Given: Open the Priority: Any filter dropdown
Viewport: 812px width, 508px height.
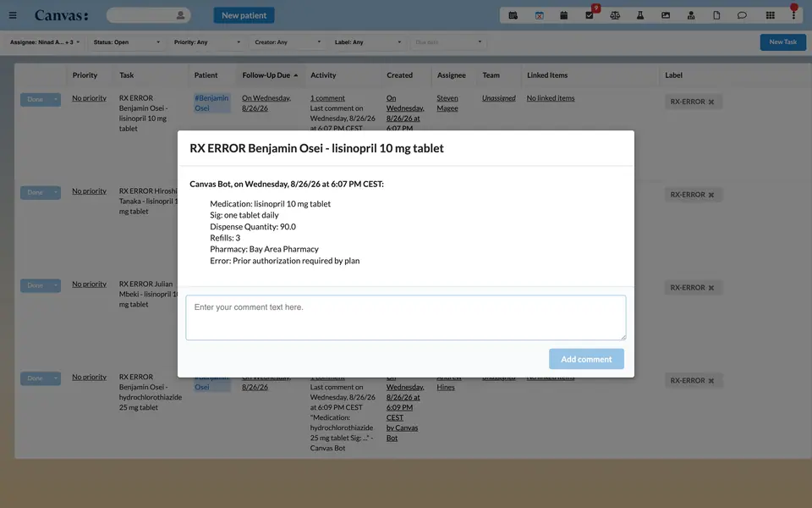Looking at the screenshot, I should click(x=207, y=42).
